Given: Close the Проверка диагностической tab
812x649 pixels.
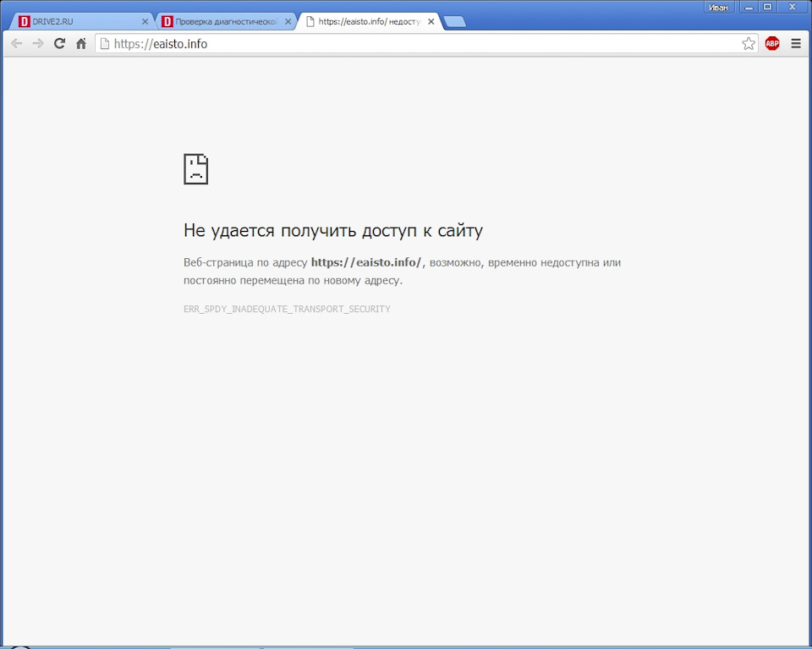Looking at the screenshot, I should [x=288, y=21].
